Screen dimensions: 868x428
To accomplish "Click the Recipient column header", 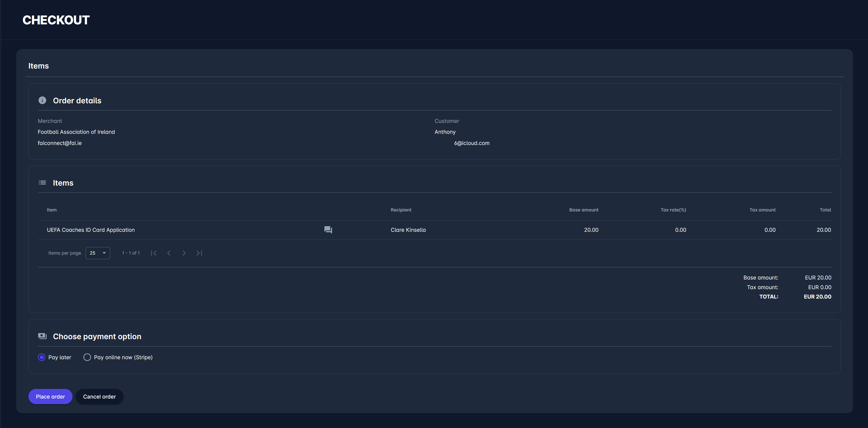I will [401, 210].
